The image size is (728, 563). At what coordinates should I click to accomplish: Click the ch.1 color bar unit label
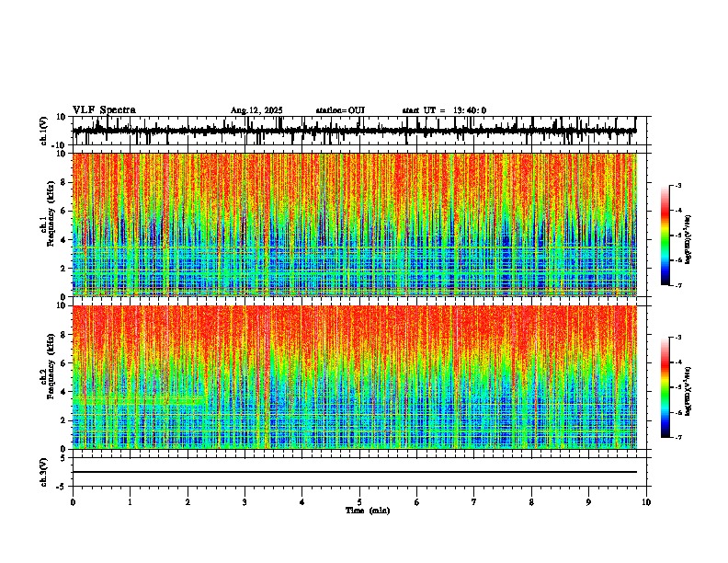pos(688,239)
